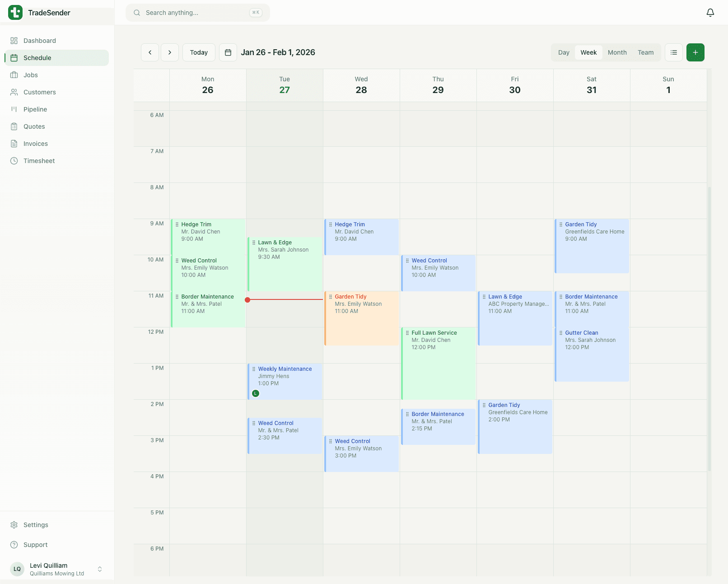Open Timesheet via the clock icon

14,160
